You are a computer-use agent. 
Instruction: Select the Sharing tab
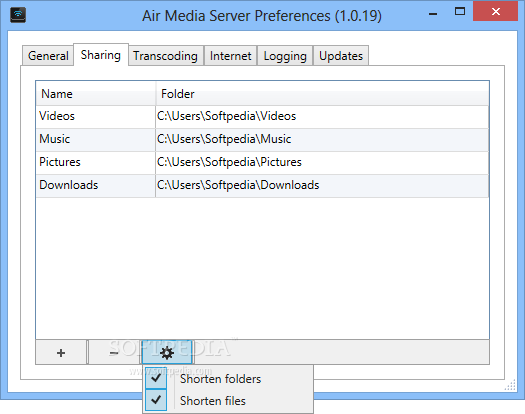point(101,55)
